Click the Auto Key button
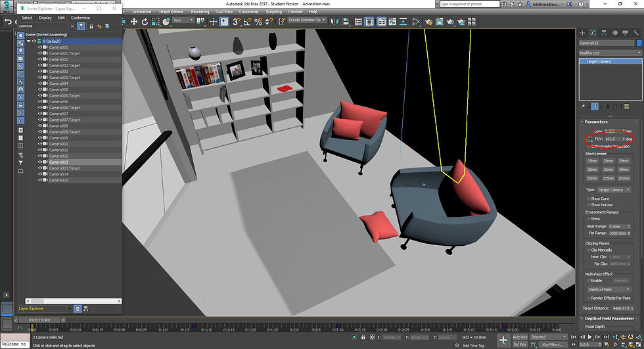The width and height of the screenshot is (644, 349). click(520, 337)
